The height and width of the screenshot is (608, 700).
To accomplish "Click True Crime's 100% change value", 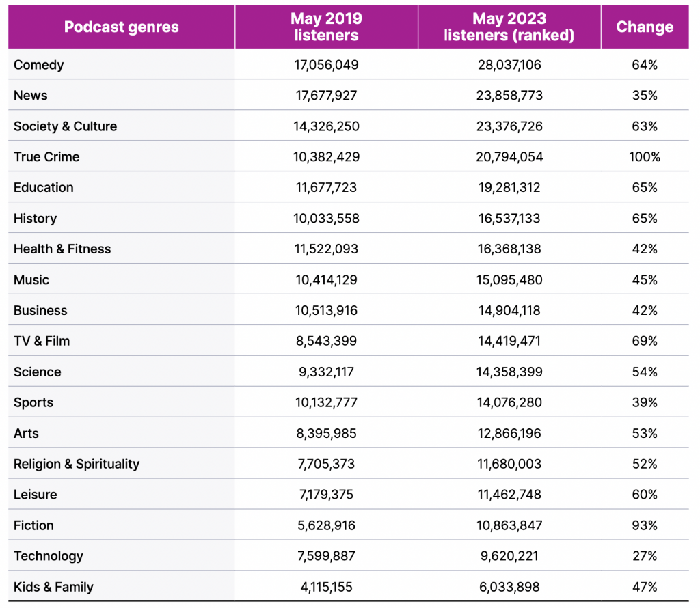I will coord(645,157).
